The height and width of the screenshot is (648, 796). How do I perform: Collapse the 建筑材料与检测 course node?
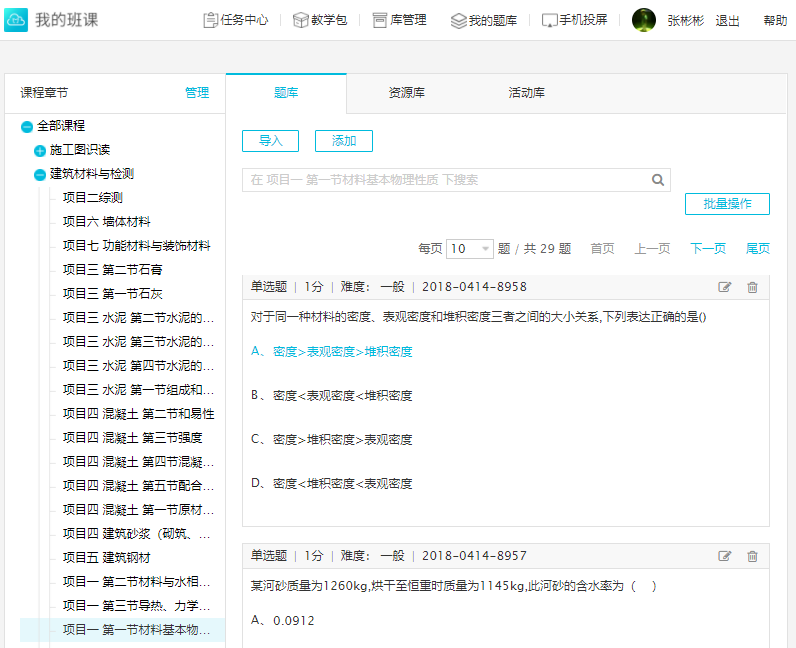40,174
